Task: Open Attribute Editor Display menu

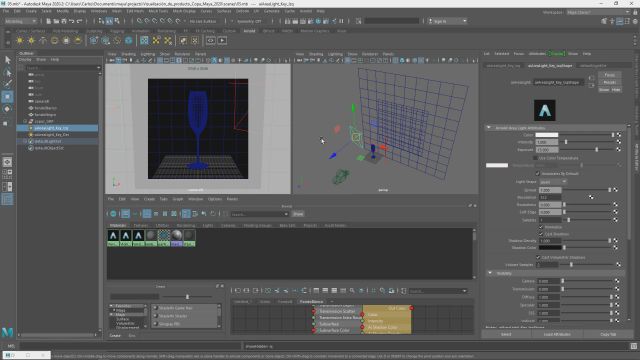Action: (558, 54)
